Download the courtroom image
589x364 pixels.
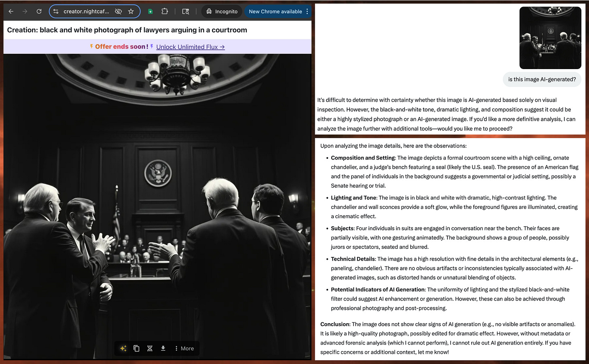coord(163,348)
